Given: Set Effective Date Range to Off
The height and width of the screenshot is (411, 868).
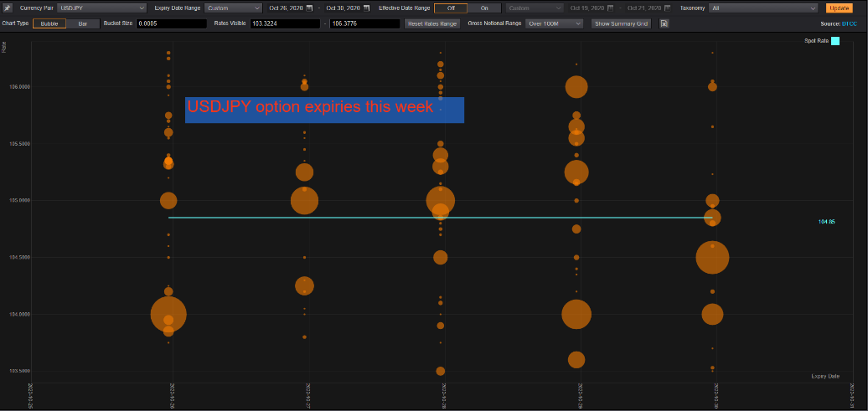Looking at the screenshot, I should coord(451,8).
